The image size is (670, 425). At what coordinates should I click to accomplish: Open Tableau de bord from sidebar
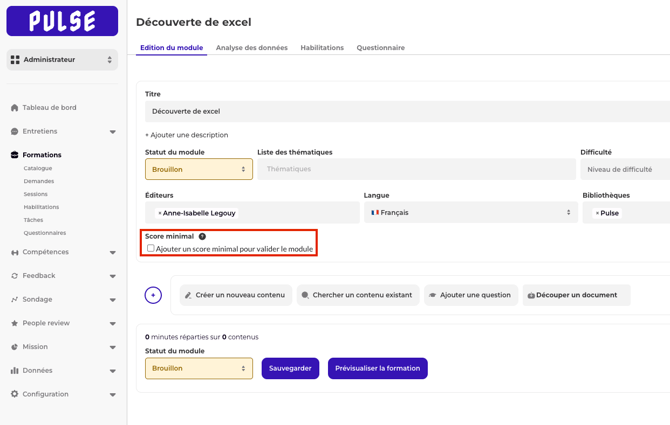pyautogui.click(x=49, y=108)
